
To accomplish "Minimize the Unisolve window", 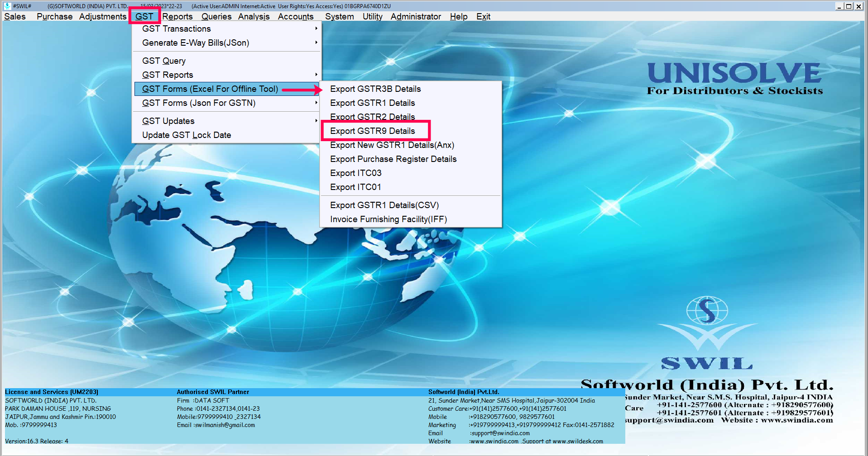I will click(x=839, y=6).
